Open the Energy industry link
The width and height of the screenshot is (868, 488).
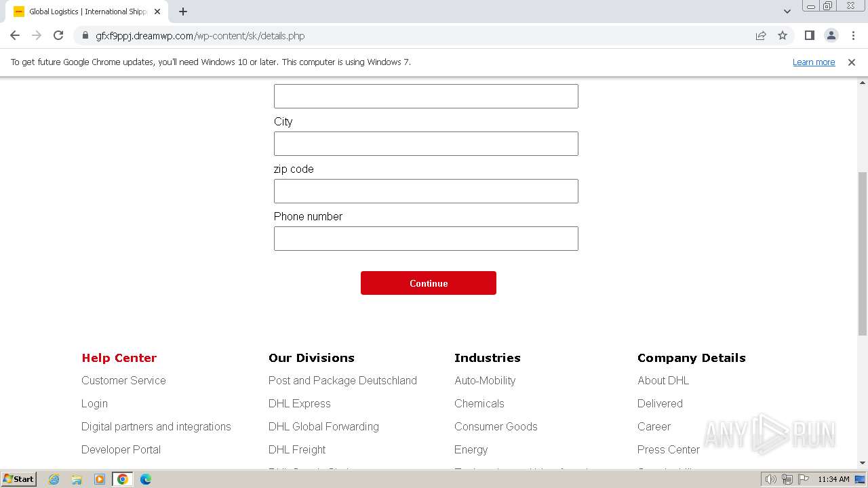[x=471, y=450]
